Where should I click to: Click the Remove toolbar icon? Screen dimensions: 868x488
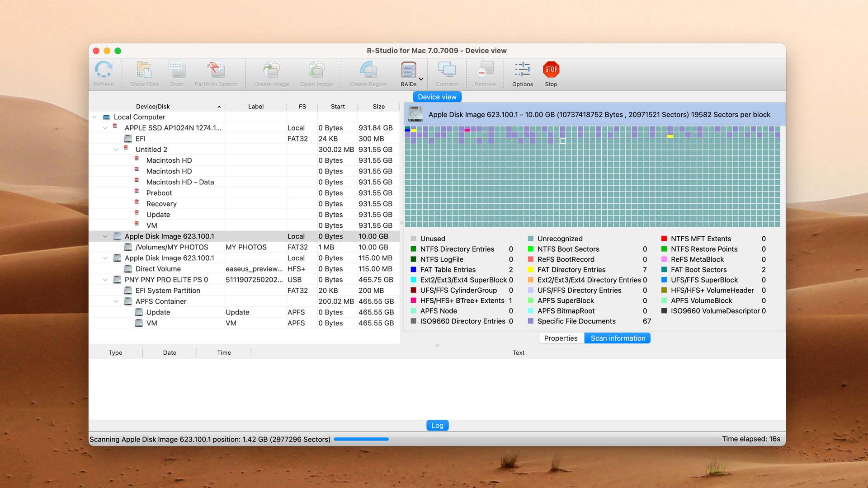(x=485, y=70)
